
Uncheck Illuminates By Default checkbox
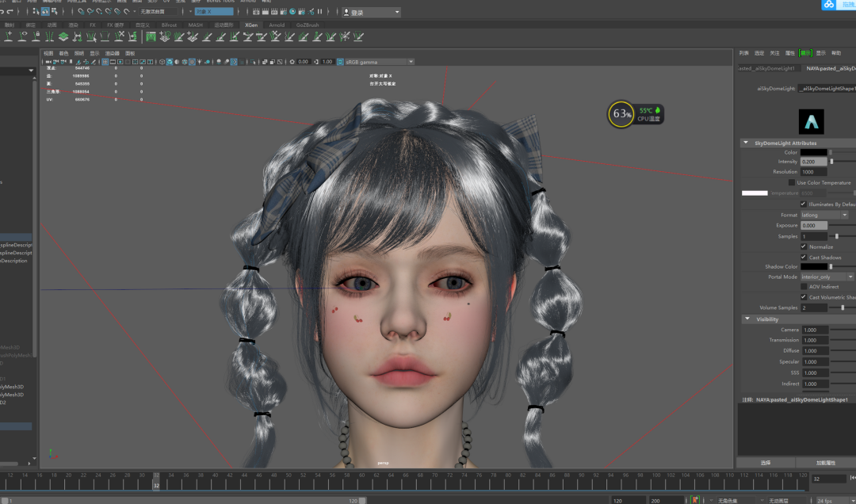tap(803, 204)
